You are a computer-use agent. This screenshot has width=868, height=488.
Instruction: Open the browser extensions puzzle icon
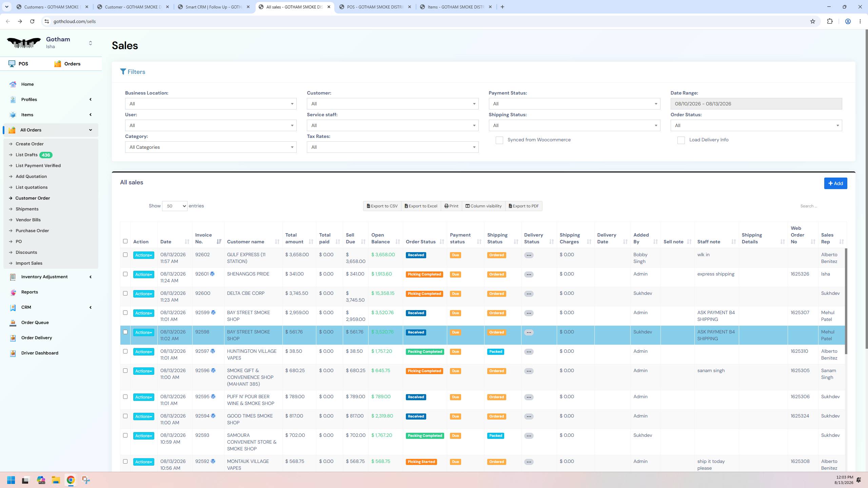830,21
